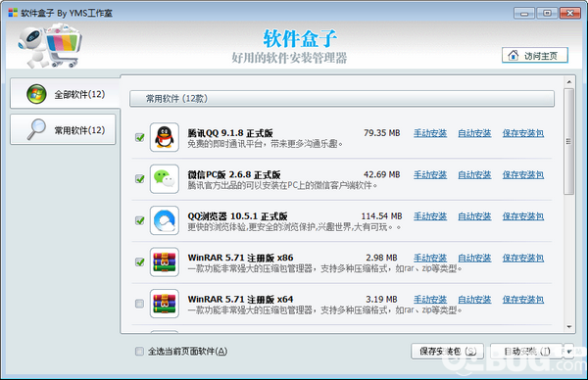Click 手动安装 link for 微信PC版
This screenshot has width=588, height=380.
[x=430, y=174]
